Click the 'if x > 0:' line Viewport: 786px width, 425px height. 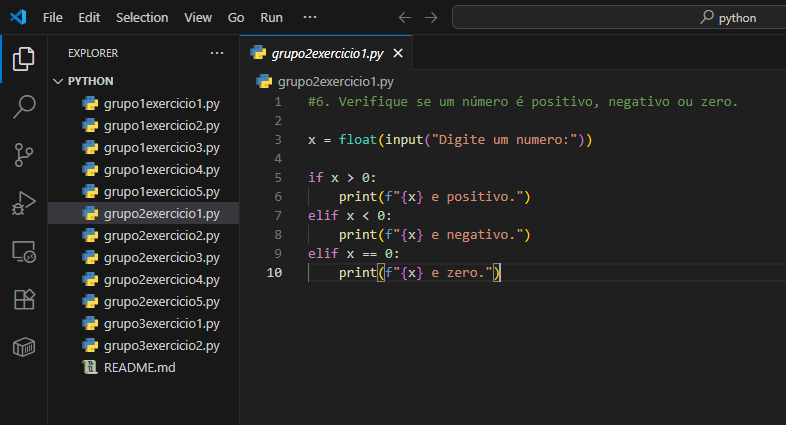click(342, 178)
